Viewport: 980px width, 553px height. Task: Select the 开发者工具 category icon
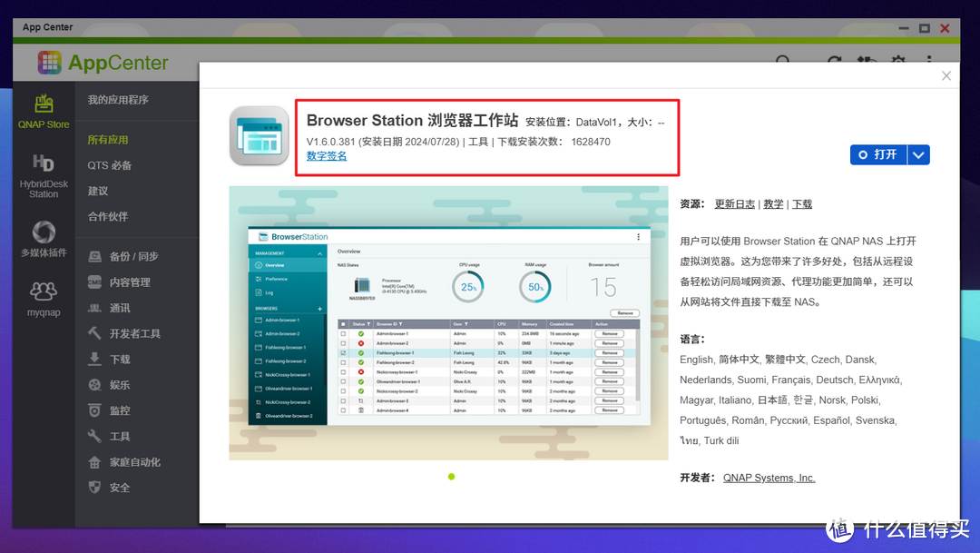click(94, 332)
